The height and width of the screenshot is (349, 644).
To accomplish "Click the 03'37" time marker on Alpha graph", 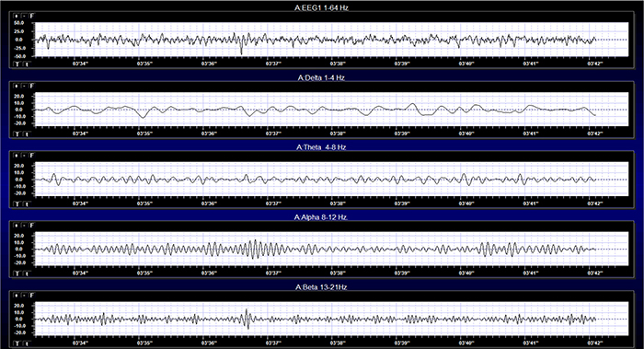I will (273, 273).
